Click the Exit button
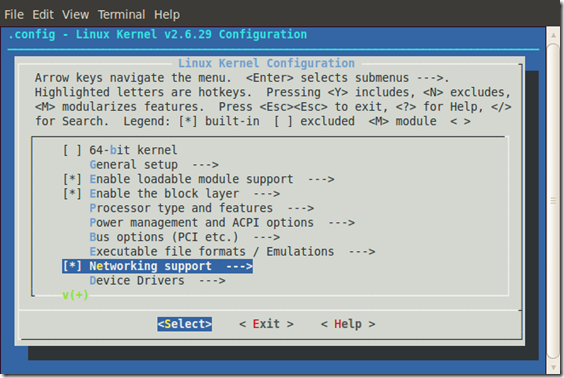This screenshot has height=378, width=564. [266, 324]
